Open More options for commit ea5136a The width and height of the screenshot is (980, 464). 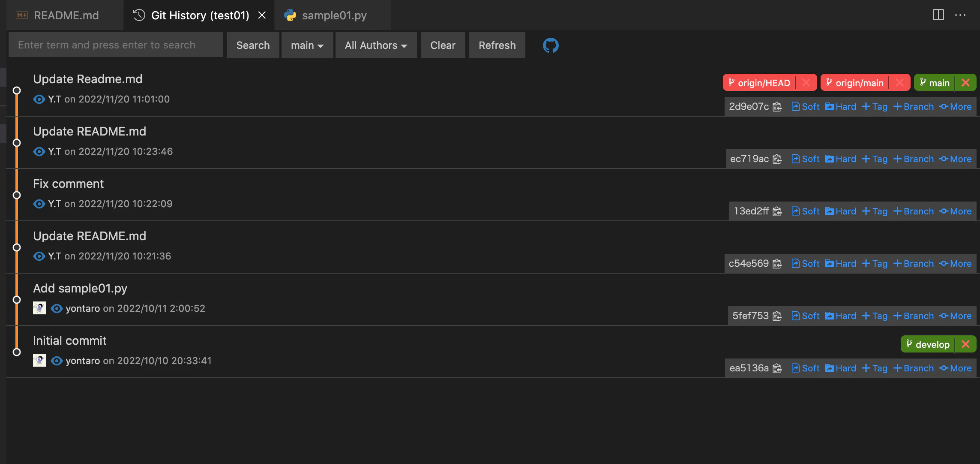pyautogui.click(x=955, y=368)
